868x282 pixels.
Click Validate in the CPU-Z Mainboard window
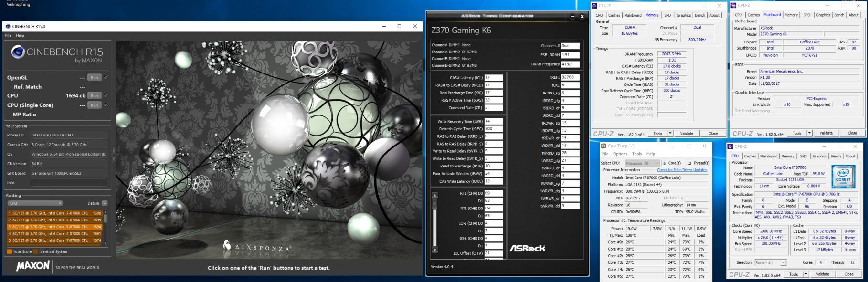click(826, 133)
